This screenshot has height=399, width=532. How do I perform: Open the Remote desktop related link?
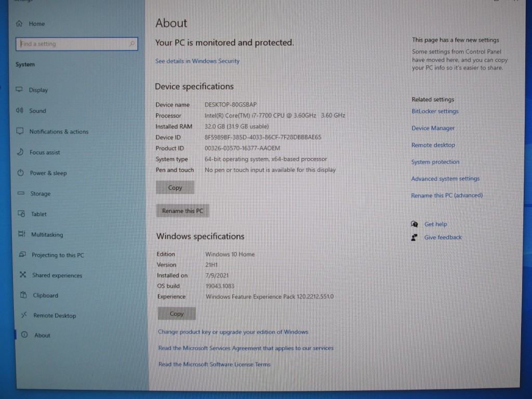click(433, 145)
